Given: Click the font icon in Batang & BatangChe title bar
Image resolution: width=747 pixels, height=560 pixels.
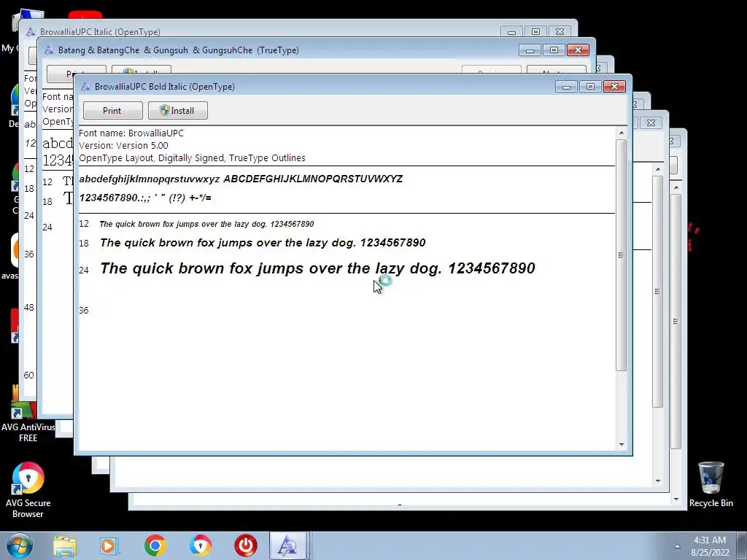Looking at the screenshot, I should (x=49, y=50).
